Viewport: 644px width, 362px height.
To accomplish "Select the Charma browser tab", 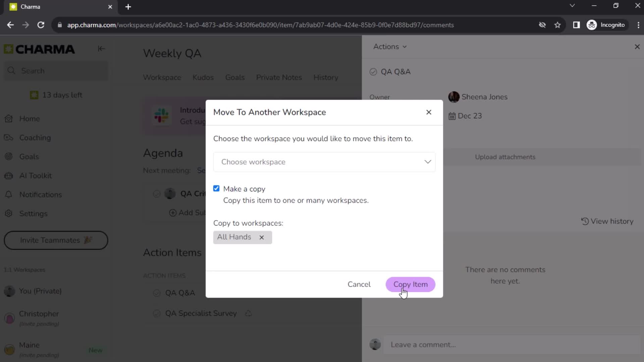I will coord(60,7).
